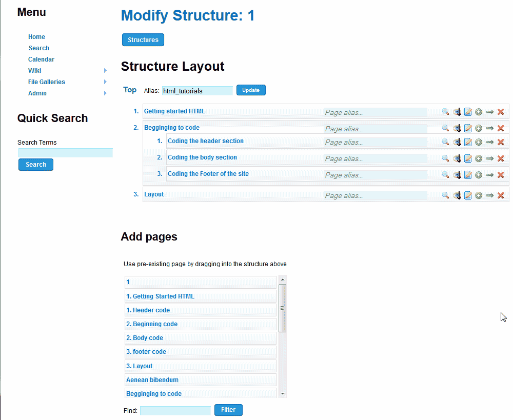Expand the Wiki menu arrow
The image size is (513, 420).
(105, 71)
